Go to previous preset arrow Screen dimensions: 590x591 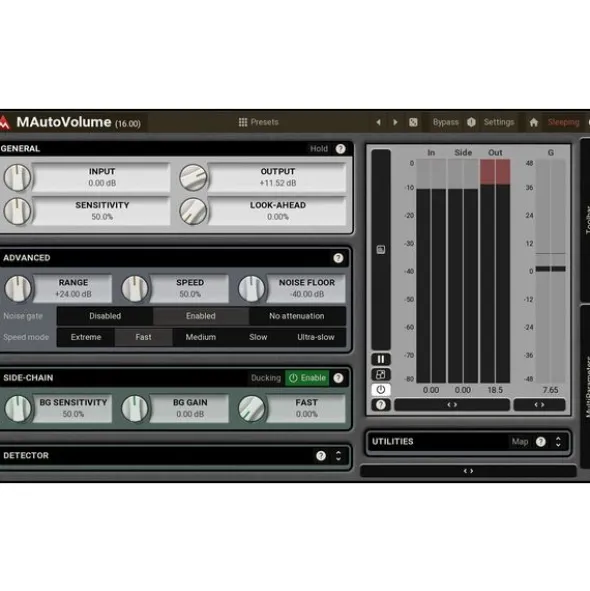pos(379,122)
